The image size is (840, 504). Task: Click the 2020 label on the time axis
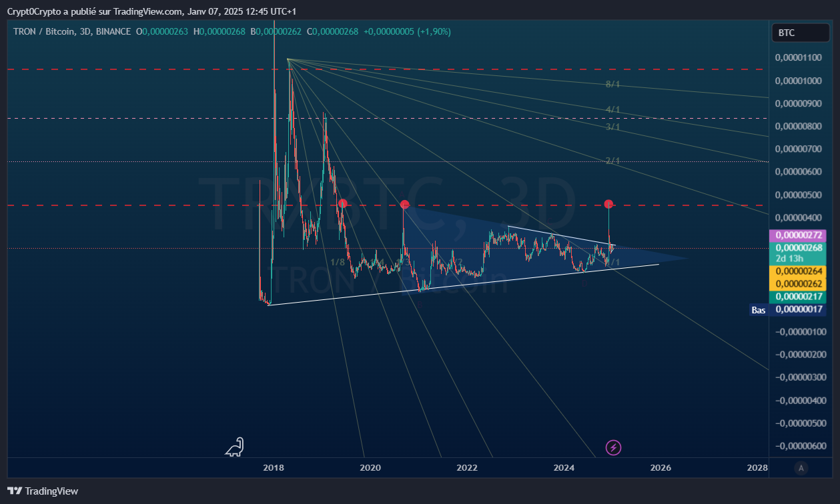370,468
